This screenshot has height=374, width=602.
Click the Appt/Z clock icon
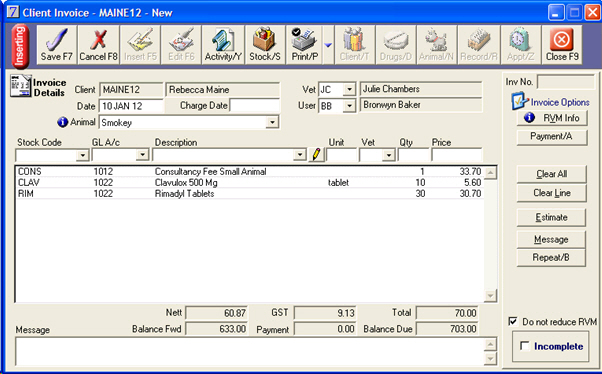521,45
